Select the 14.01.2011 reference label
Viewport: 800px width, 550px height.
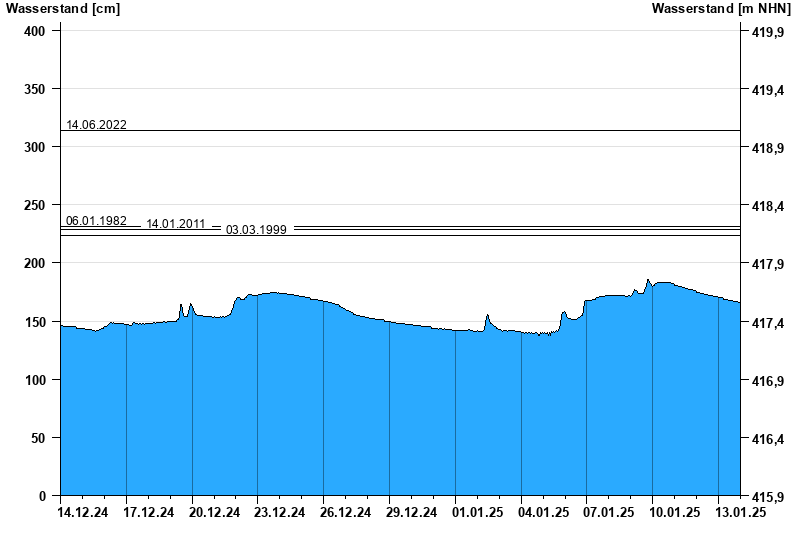pyautogui.click(x=176, y=224)
